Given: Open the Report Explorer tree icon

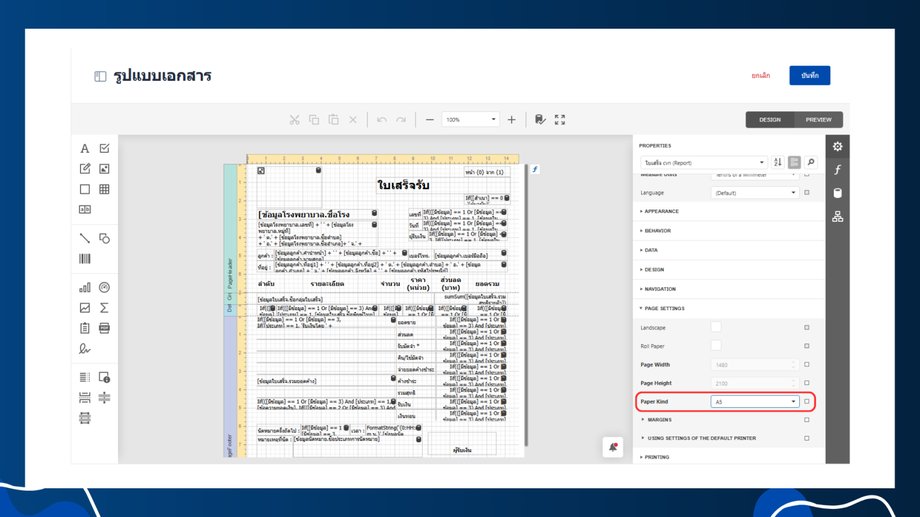Looking at the screenshot, I should [838, 216].
